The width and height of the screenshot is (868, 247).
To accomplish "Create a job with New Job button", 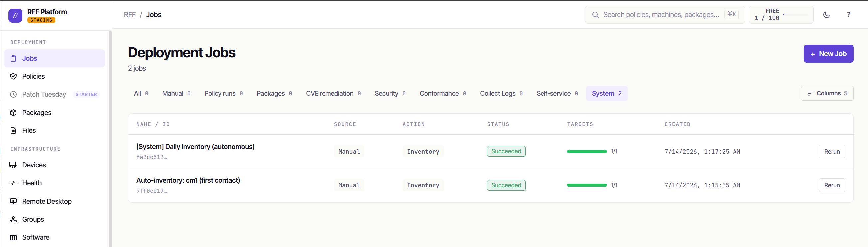I will tap(828, 54).
